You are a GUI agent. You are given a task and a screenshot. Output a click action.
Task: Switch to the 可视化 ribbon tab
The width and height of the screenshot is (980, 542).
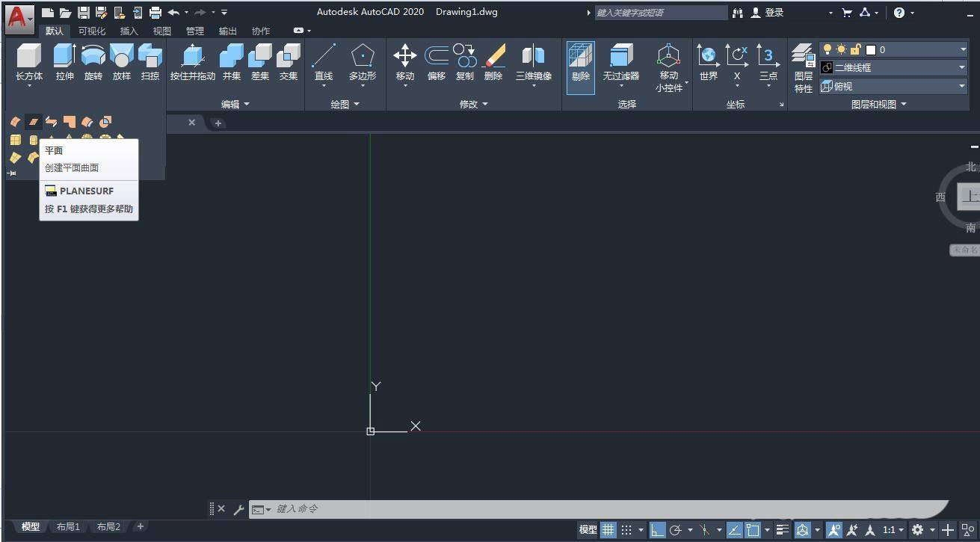click(x=92, y=31)
